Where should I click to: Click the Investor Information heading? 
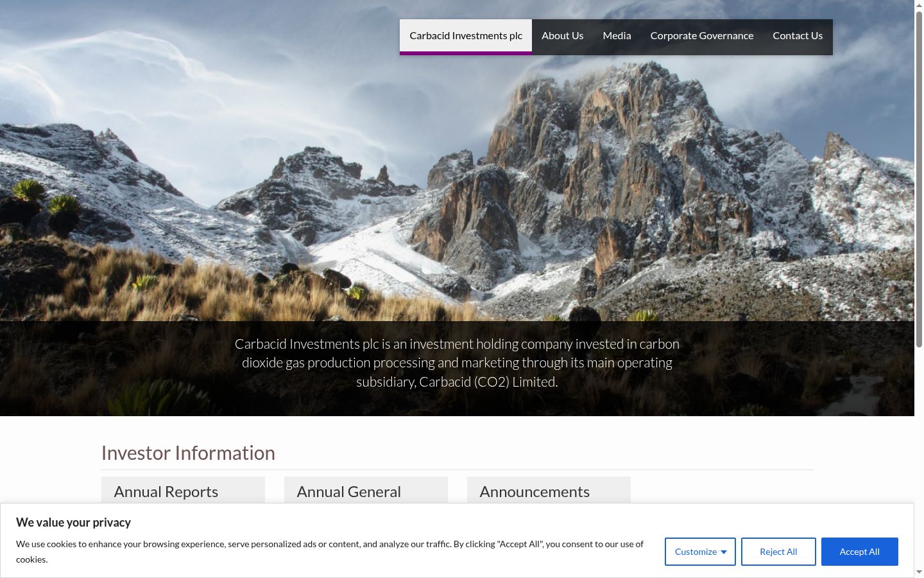[188, 453]
